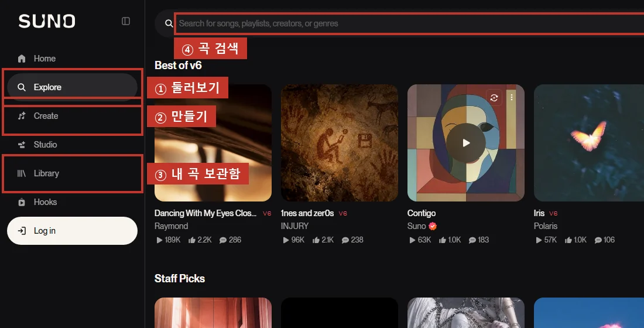Click the Create music note icon
Viewport: 644px width, 328px height.
point(22,116)
